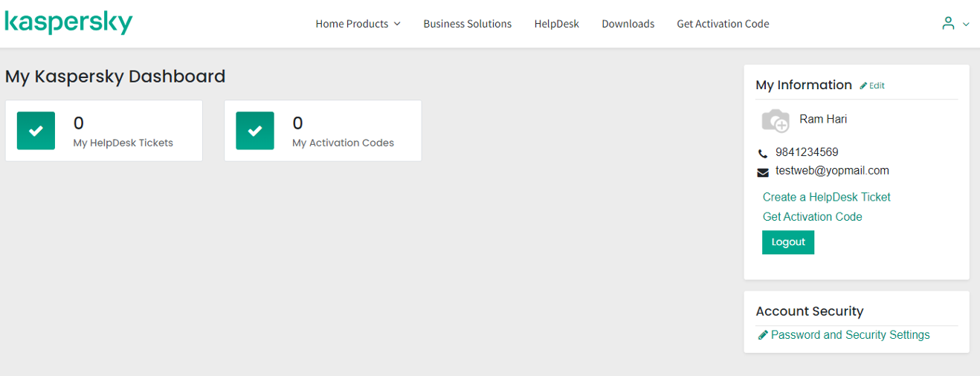Click the phone icon beside 9841234569
Screen dimensions: 980x376
[x=763, y=153]
